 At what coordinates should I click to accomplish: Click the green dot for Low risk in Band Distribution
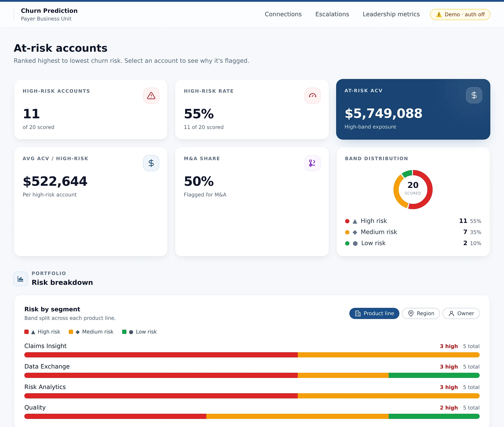(x=347, y=244)
